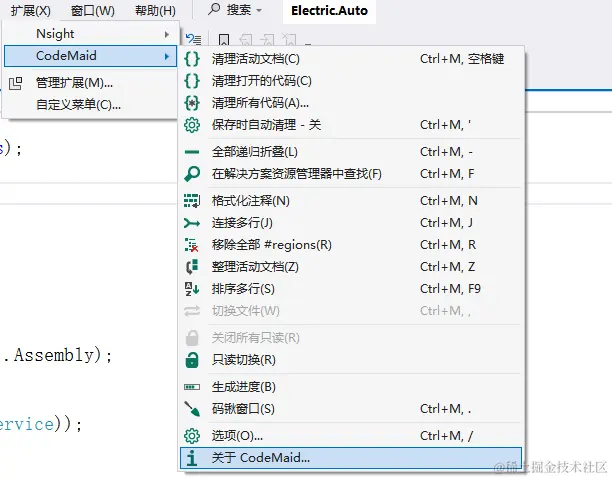Screen dimensions: 612x479
Task: Toggle 保存时自动清理 - 关 setting
Action: point(351,125)
